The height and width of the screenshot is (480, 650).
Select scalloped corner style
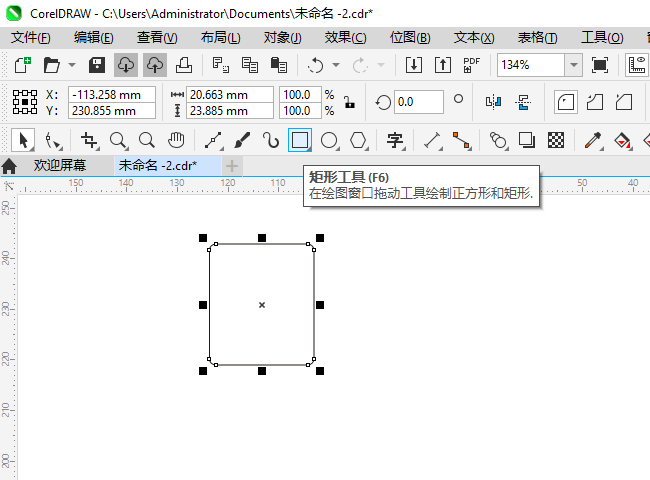click(x=595, y=102)
